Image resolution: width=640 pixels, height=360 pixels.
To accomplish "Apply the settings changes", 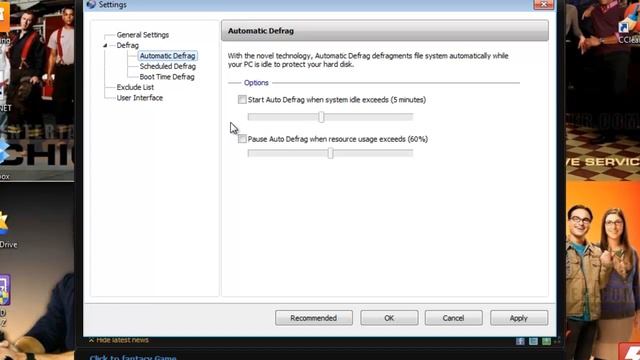I will 519,318.
